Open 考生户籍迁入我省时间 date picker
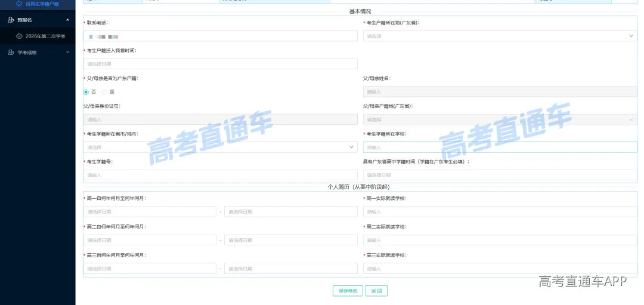The image size is (644, 305). (x=220, y=64)
